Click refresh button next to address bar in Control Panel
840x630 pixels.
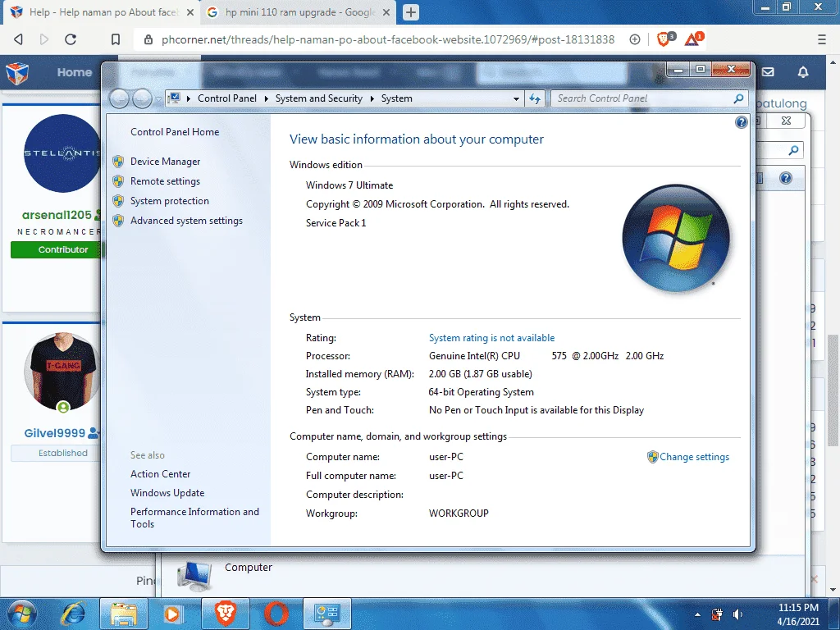click(x=535, y=98)
